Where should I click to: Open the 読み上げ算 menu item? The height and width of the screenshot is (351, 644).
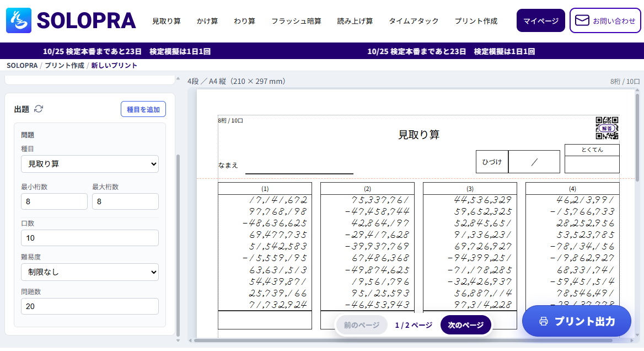355,21
